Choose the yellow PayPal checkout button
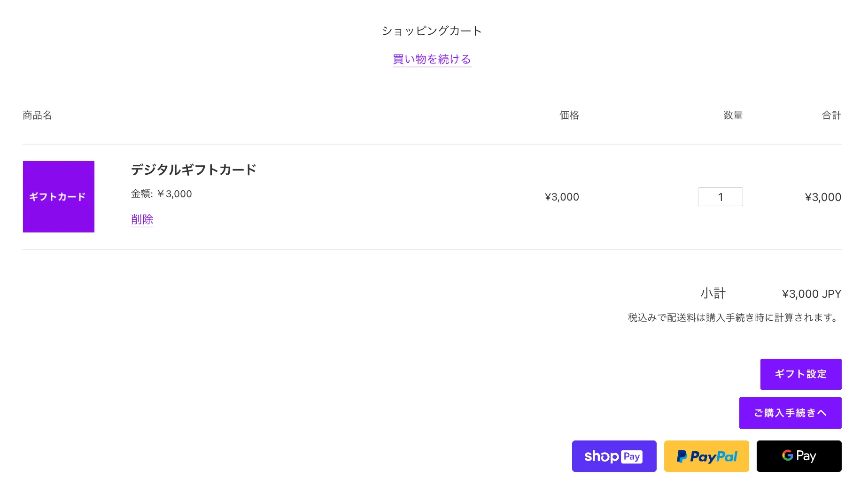Viewport: 868px width, 494px height. click(706, 456)
